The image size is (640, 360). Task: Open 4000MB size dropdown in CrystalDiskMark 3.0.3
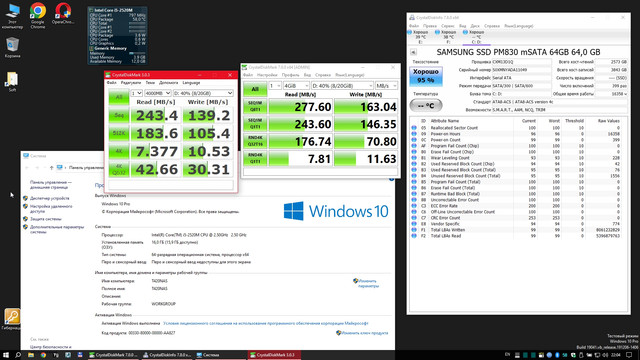(158, 93)
